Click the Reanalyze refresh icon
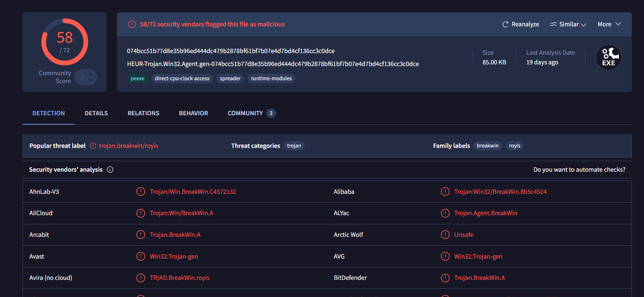Screen dimensions: 644x297 click(x=505, y=24)
